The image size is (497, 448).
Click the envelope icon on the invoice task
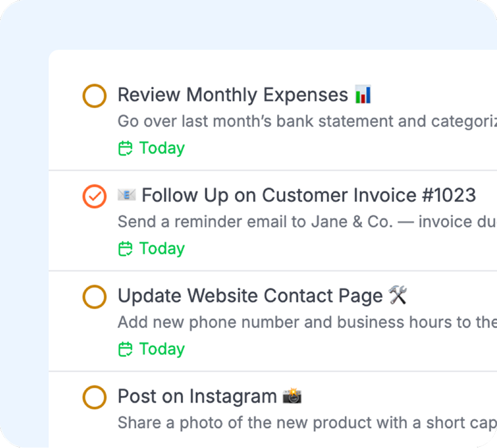click(127, 195)
